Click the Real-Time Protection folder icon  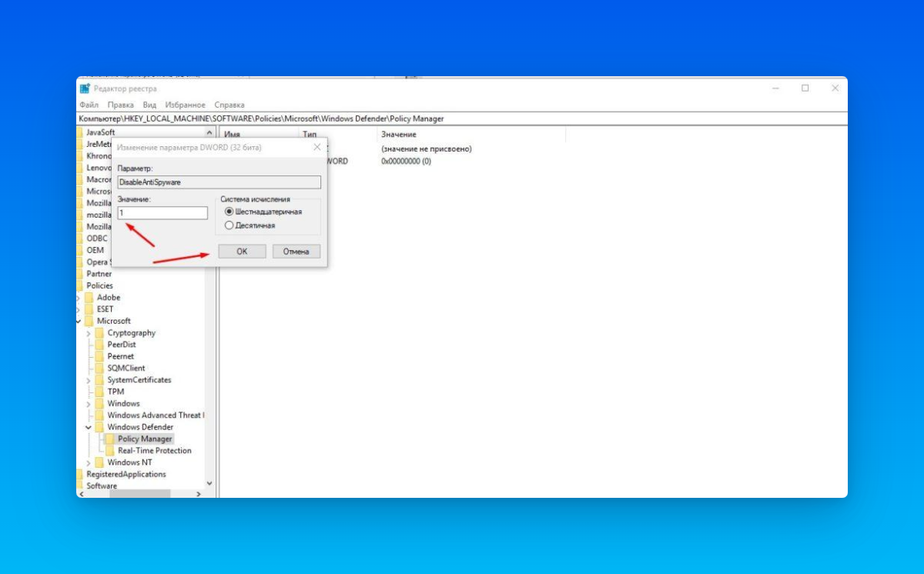(x=111, y=451)
